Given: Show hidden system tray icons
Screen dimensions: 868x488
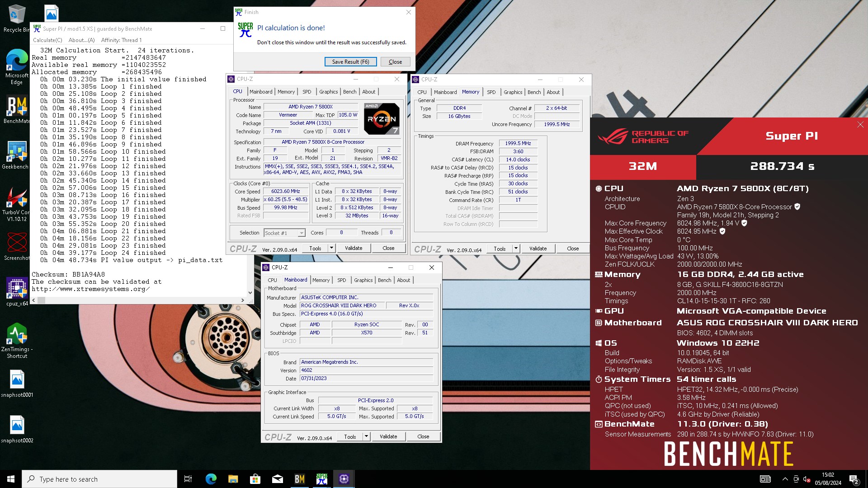Looking at the screenshot, I should pos(785,479).
